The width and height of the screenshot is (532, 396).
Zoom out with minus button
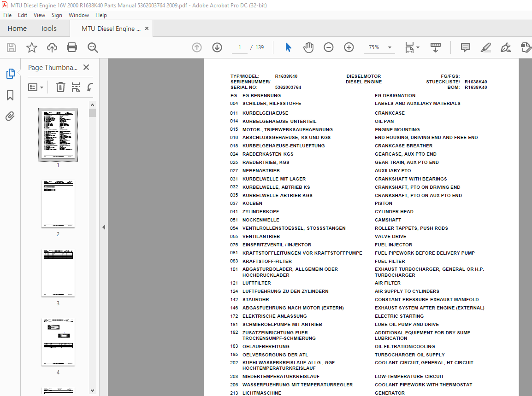pos(328,47)
